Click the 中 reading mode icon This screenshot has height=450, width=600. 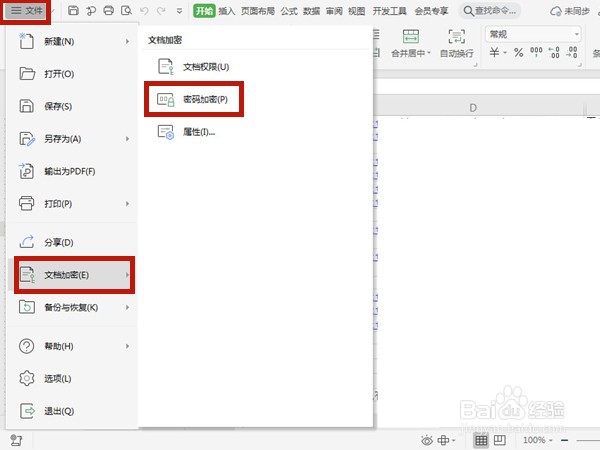coord(443,440)
